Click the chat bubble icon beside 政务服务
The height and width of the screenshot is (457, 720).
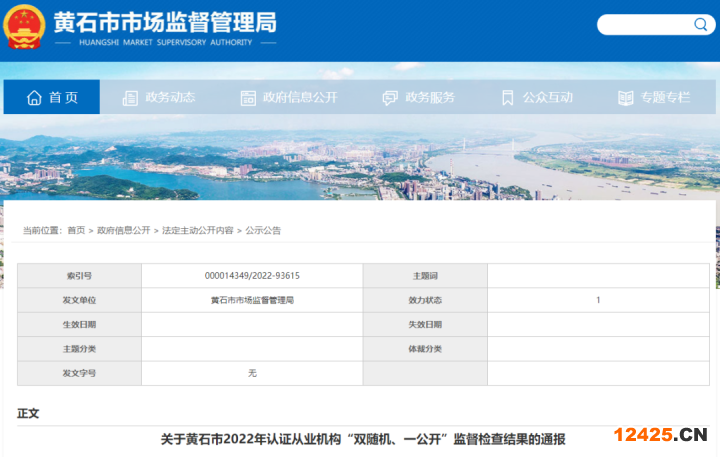coord(390,98)
